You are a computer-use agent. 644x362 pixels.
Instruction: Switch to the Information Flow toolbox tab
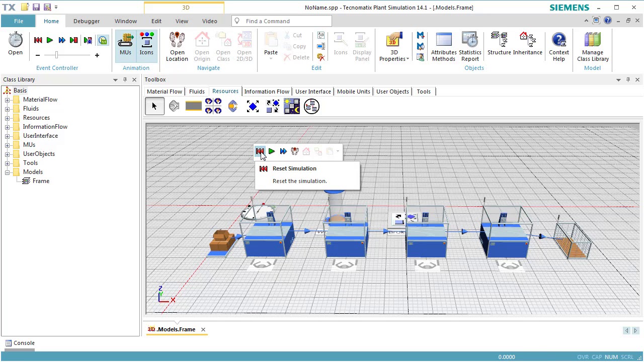[x=267, y=92]
